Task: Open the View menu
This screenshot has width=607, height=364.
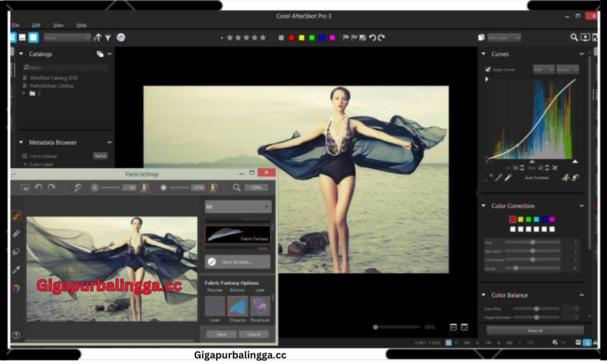Action: [x=58, y=25]
